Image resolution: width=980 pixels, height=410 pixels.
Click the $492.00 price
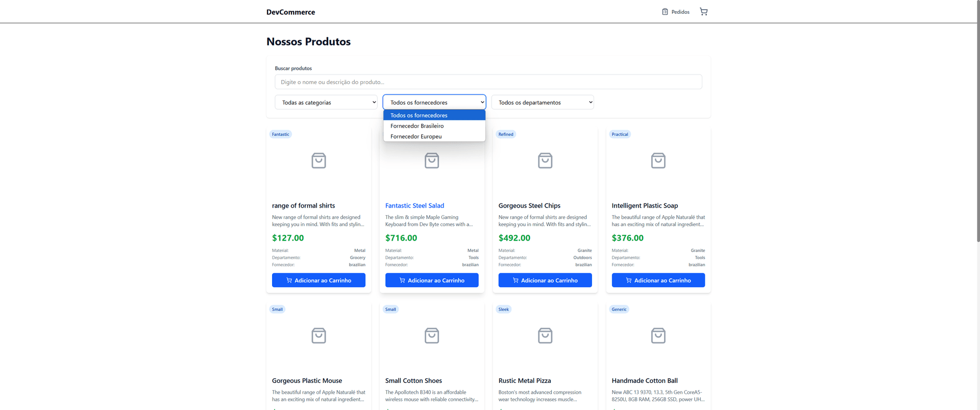click(x=514, y=238)
